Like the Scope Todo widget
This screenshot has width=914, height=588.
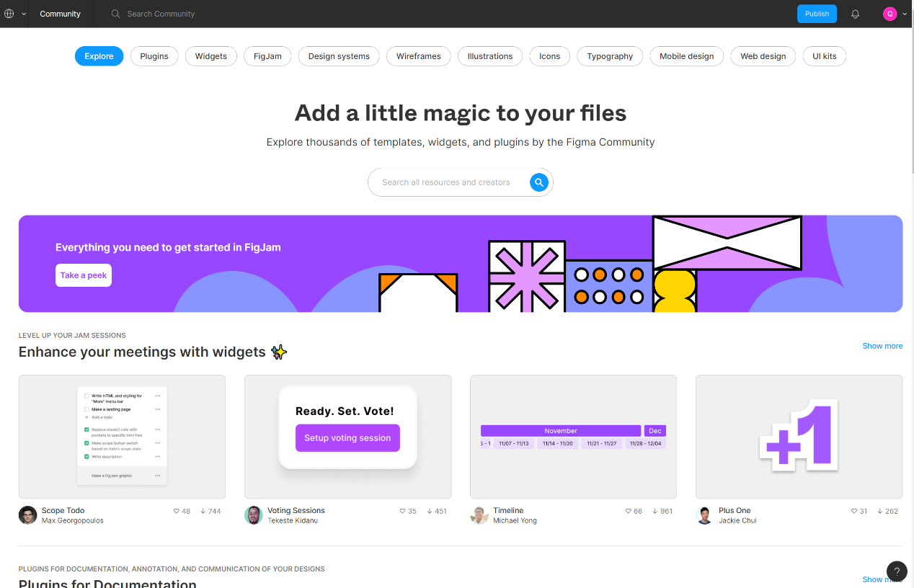[x=177, y=511]
